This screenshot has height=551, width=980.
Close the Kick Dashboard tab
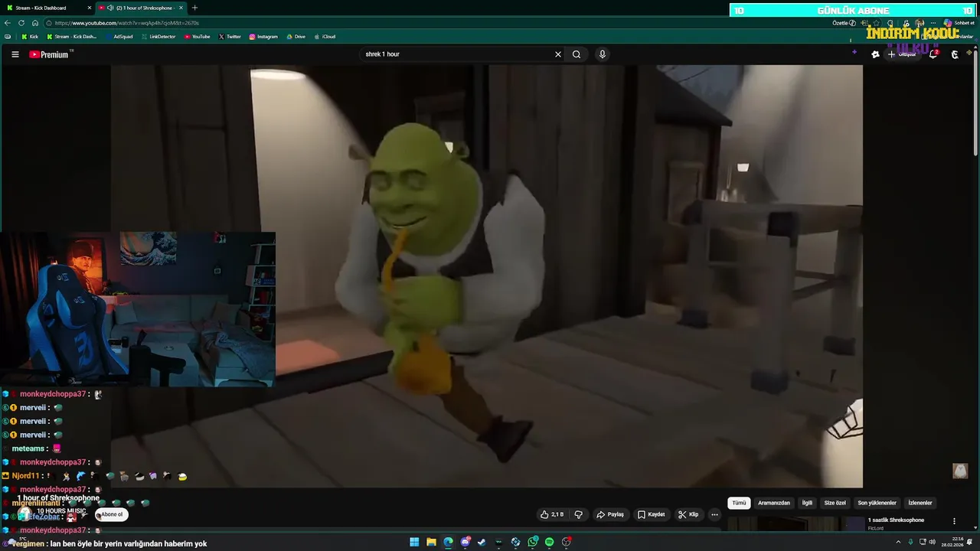click(x=90, y=8)
